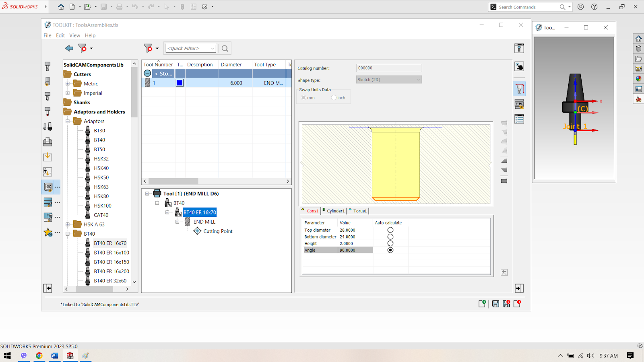Click the save tool library icon at bottom right
The image size is (644, 362).
495,304
